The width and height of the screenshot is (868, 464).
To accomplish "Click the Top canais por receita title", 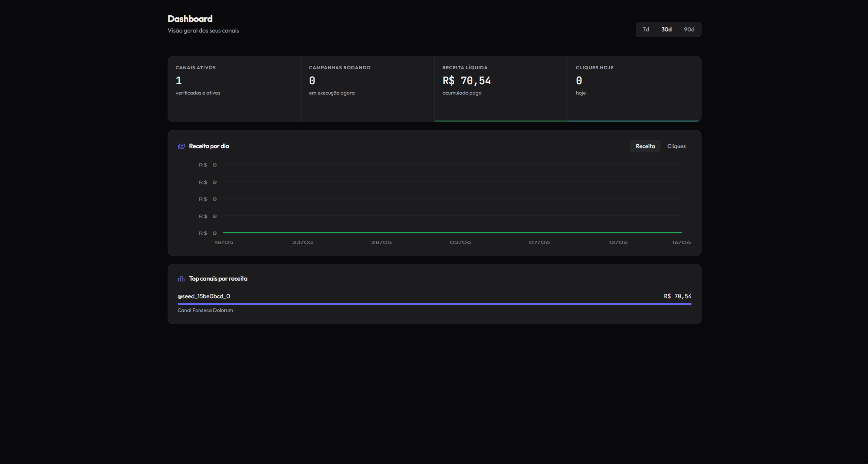I will [218, 279].
